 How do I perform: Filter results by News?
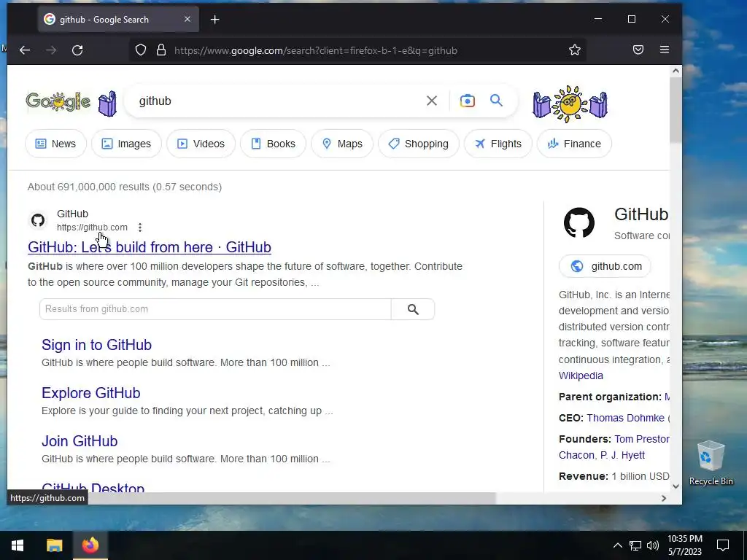(x=55, y=144)
